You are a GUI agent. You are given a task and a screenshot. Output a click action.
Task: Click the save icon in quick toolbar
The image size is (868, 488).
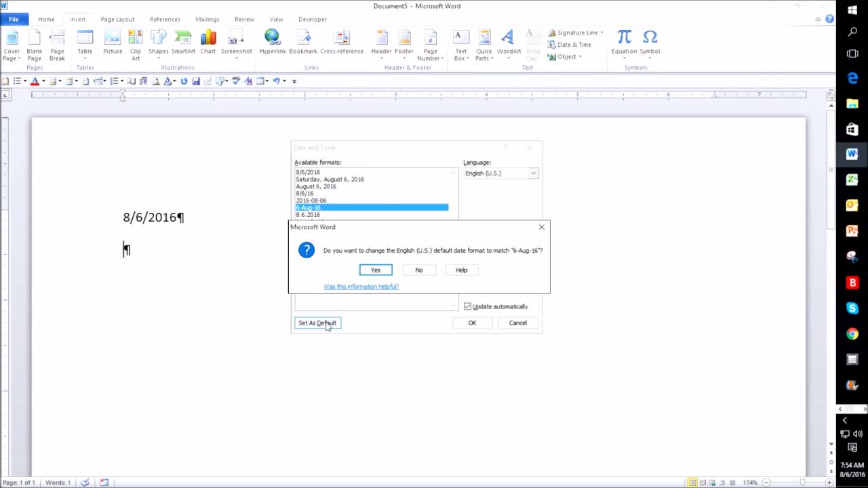[196, 81]
